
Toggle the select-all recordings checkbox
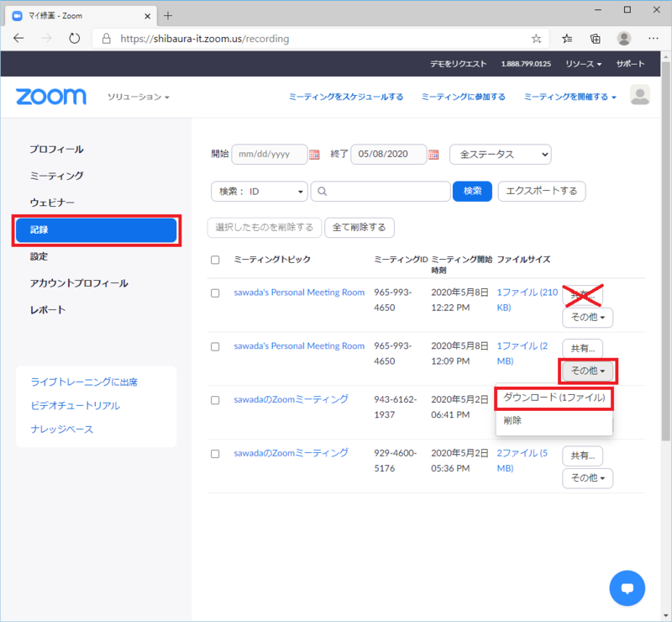pos(215,260)
